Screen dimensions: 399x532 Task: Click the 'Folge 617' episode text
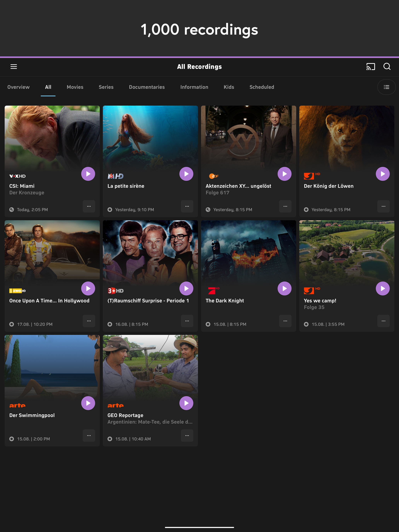tap(217, 193)
